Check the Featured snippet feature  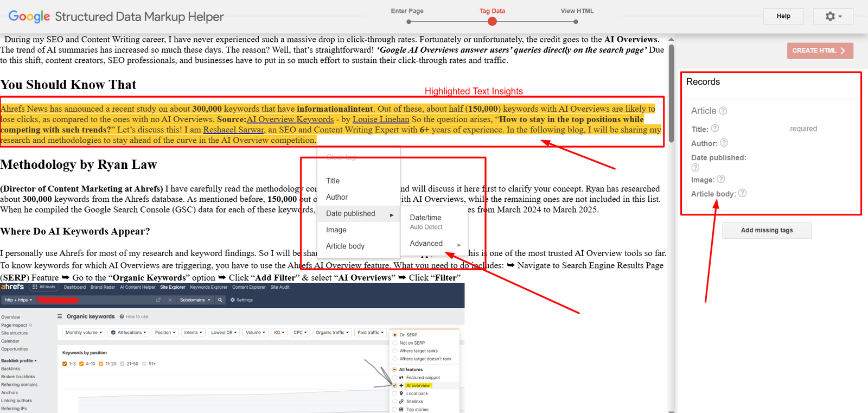point(395,378)
